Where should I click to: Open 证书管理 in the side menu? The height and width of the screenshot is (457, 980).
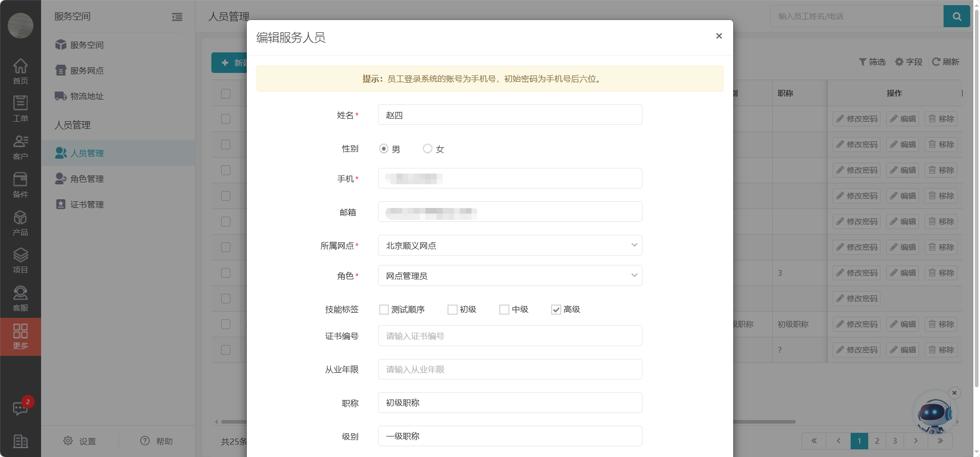tap(87, 204)
